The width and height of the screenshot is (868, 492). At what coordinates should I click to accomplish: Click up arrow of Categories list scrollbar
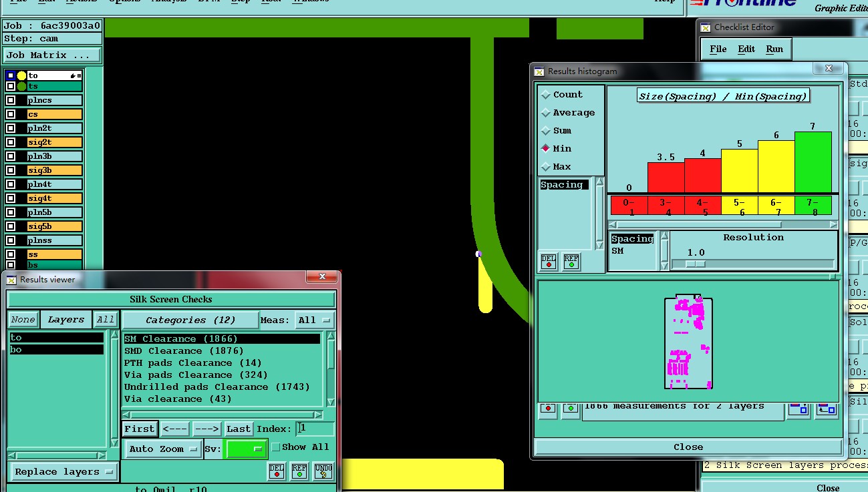coord(331,337)
